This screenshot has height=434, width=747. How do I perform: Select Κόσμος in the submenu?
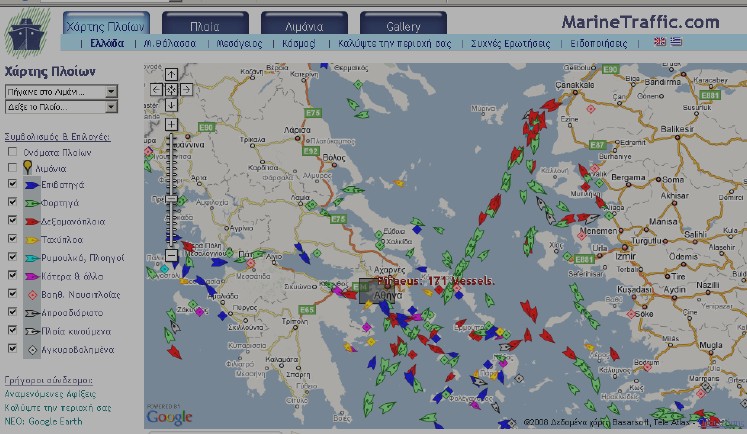coord(299,43)
